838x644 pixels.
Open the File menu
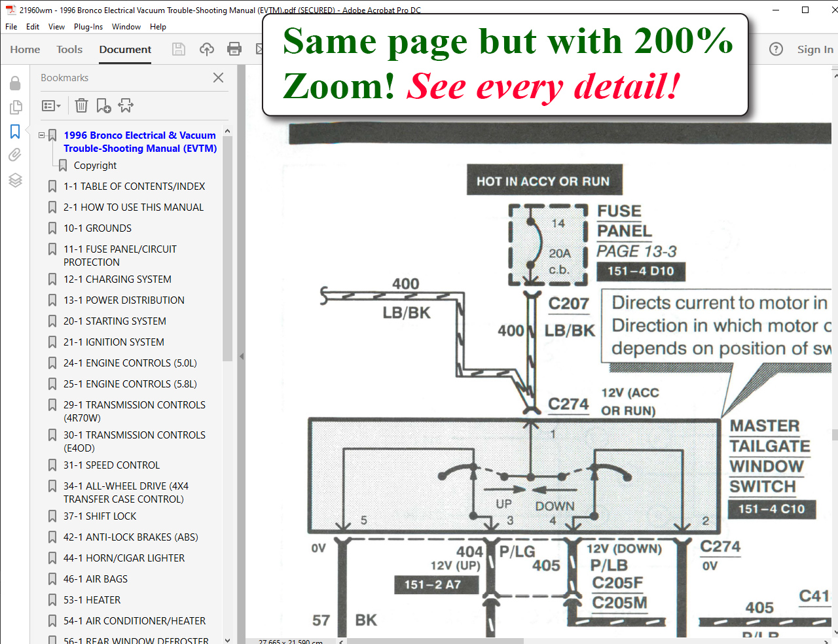(x=11, y=27)
